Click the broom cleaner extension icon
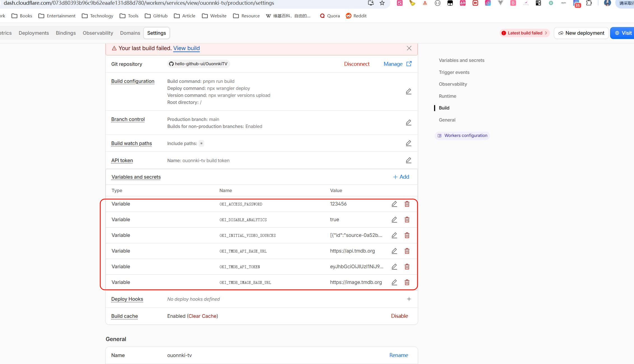 click(412, 3)
